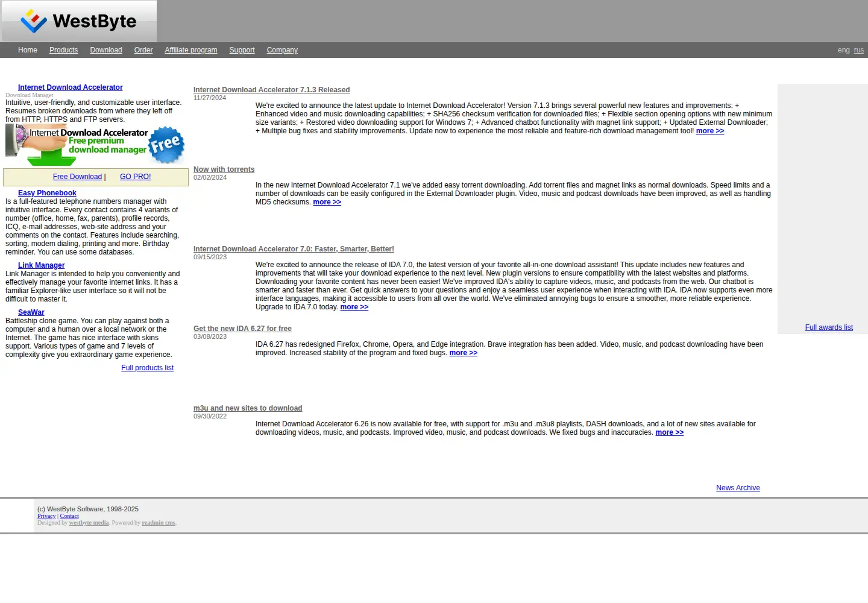
Task: Open IDA 7.0: Faster, Smarter, Better! headline
Action: [294, 249]
